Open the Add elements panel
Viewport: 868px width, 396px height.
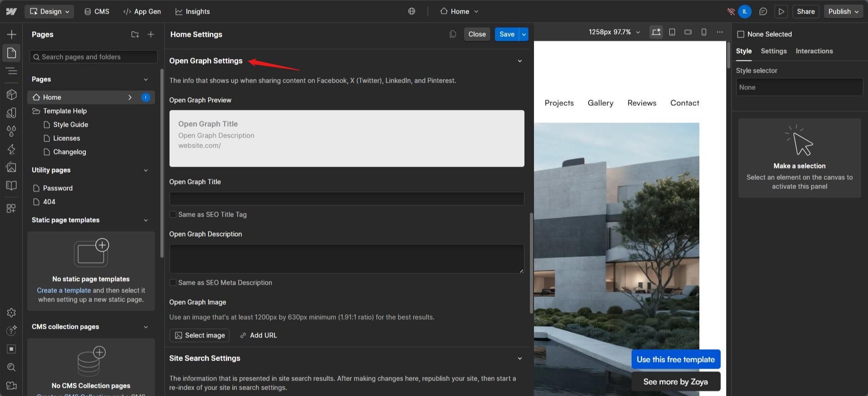(x=11, y=35)
